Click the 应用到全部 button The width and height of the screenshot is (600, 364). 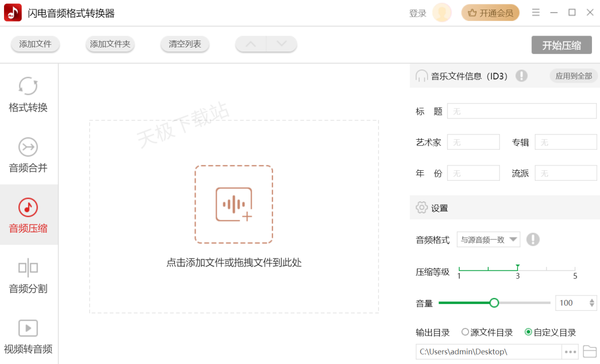574,76
